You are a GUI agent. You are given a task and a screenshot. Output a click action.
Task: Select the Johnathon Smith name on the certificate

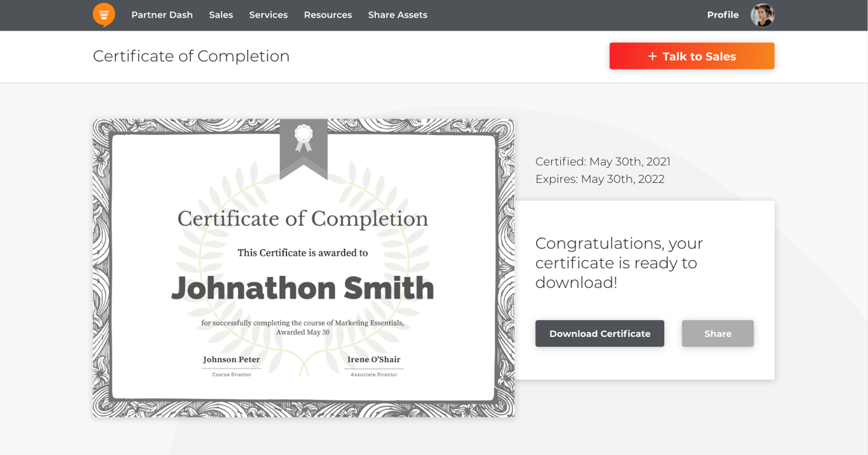coord(303,288)
